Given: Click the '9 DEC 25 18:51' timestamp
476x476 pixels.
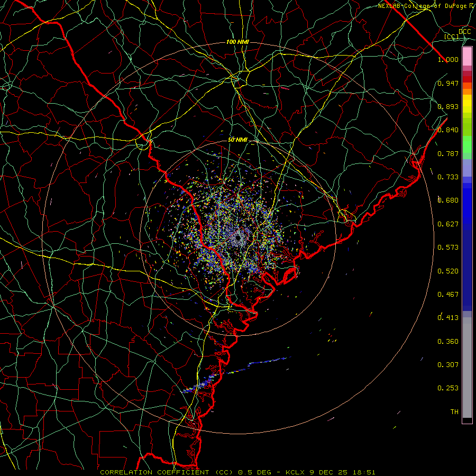Looking at the screenshot, I should point(342,472).
